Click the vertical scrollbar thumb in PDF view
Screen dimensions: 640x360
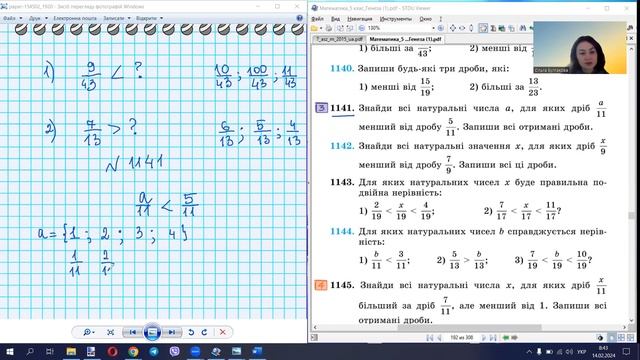point(631,216)
